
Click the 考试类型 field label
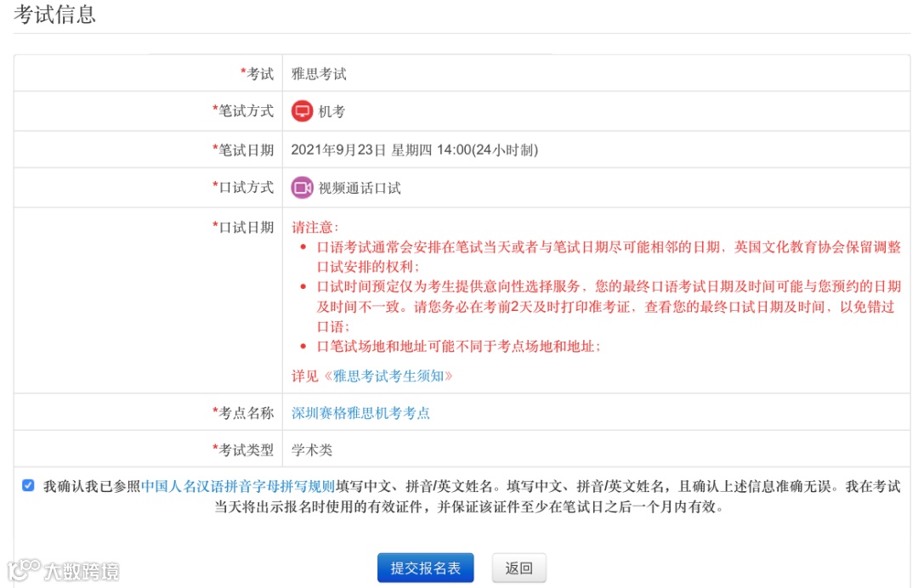(x=243, y=450)
